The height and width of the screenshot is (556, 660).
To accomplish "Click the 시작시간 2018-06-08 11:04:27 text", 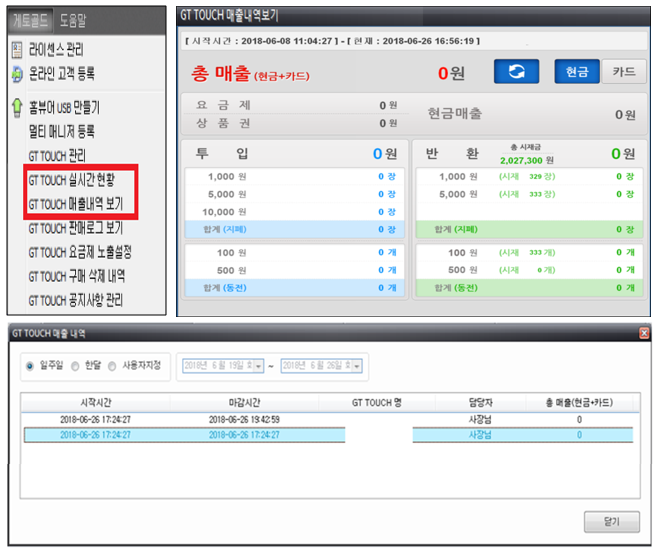I will (260, 41).
